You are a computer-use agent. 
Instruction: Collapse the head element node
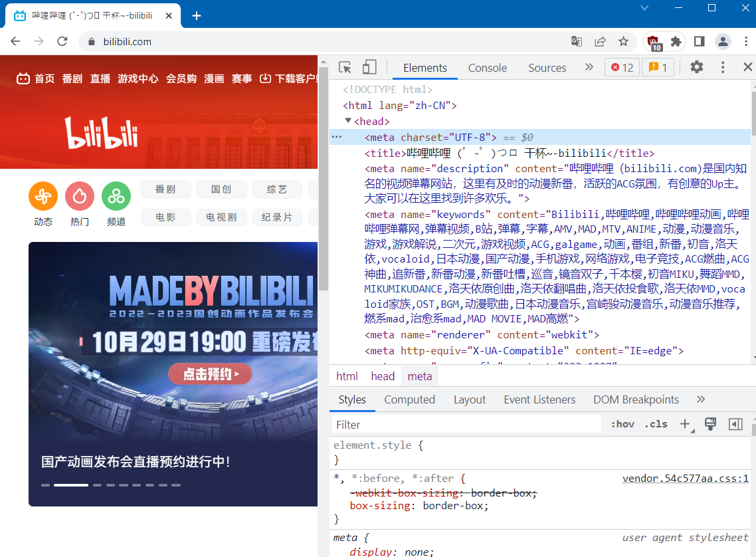tap(348, 120)
